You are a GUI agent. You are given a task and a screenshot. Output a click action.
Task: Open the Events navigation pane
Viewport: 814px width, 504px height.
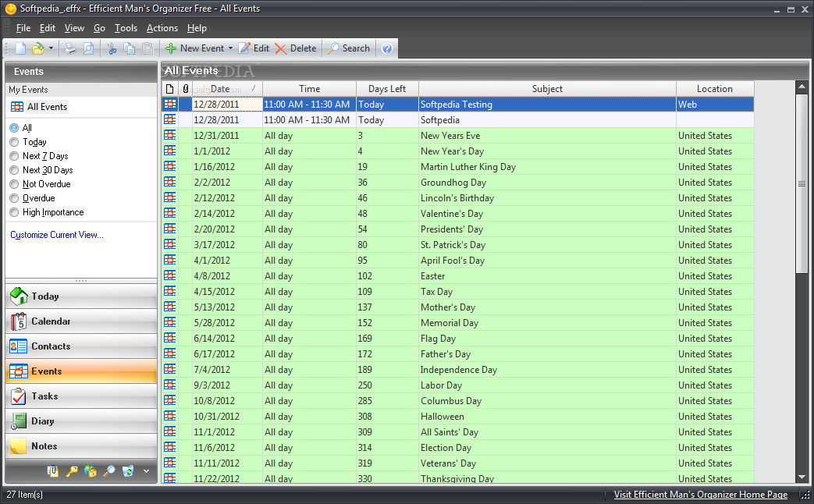coord(81,371)
